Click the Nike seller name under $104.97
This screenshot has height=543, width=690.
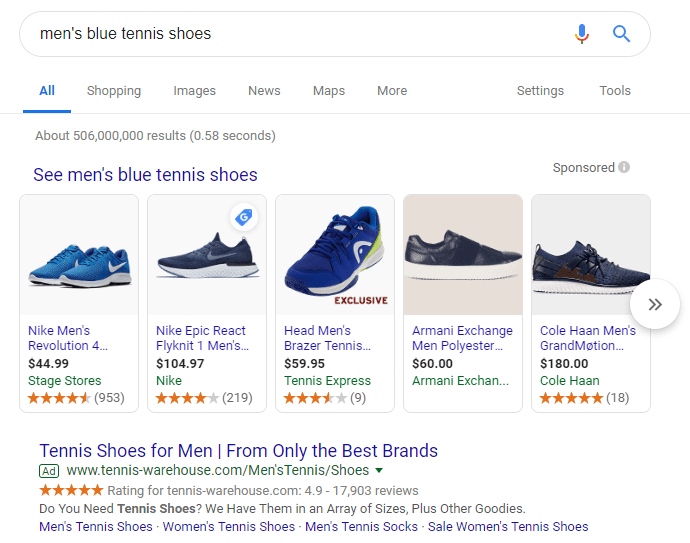[x=169, y=381]
